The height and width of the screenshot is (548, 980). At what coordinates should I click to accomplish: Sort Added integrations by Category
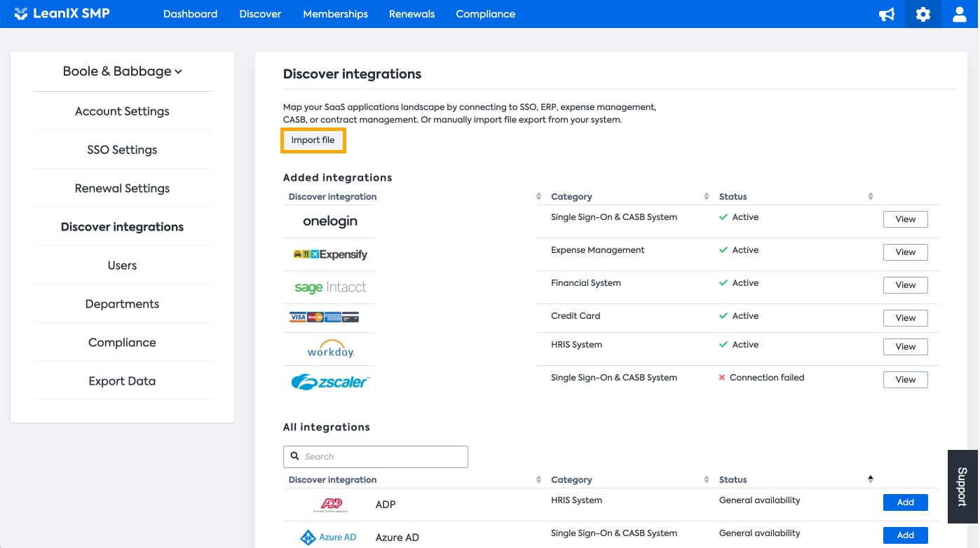pyautogui.click(x=707, y=197)
